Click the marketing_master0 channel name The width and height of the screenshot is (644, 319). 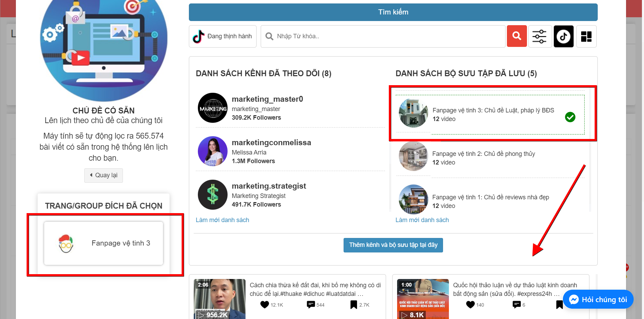pyautogui.click(x=267, y=99)
